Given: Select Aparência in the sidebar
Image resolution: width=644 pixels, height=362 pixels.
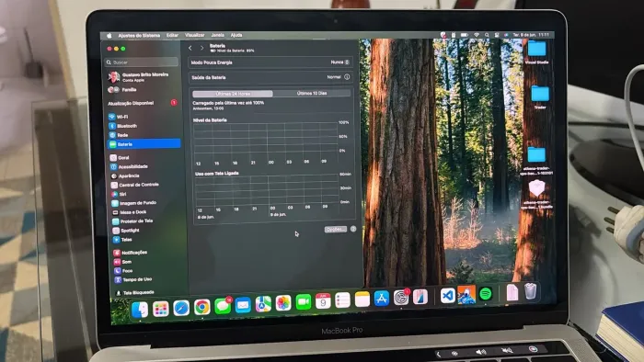Looking at the screenshot, I should tap(144, 175).
